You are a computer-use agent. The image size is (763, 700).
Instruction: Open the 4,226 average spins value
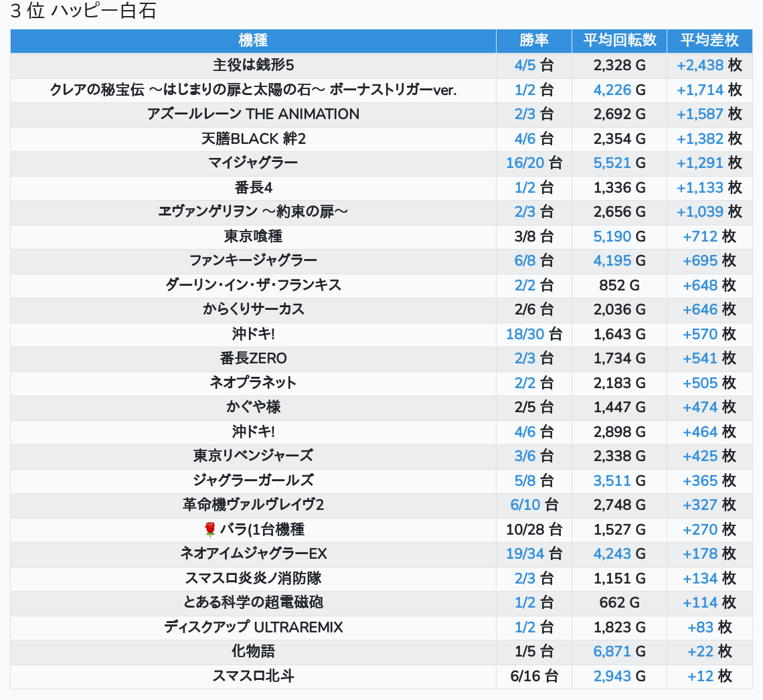point(612,90)
